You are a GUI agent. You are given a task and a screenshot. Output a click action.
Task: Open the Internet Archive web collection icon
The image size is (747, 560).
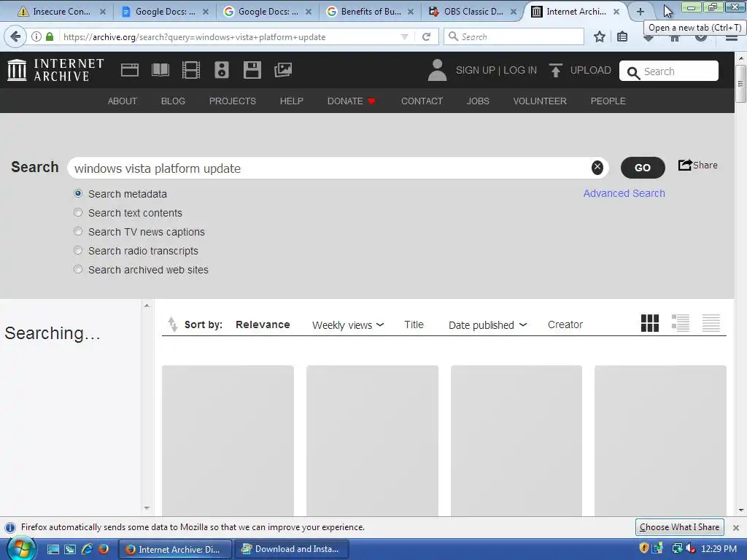click(x=130, y=70)
